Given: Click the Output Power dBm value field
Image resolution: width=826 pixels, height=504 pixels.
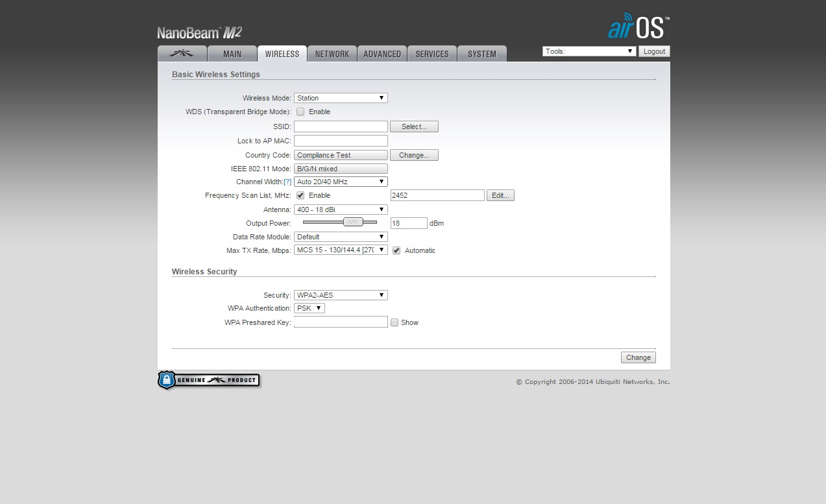Looking at the screenshot, I should [x=409, y=223].
